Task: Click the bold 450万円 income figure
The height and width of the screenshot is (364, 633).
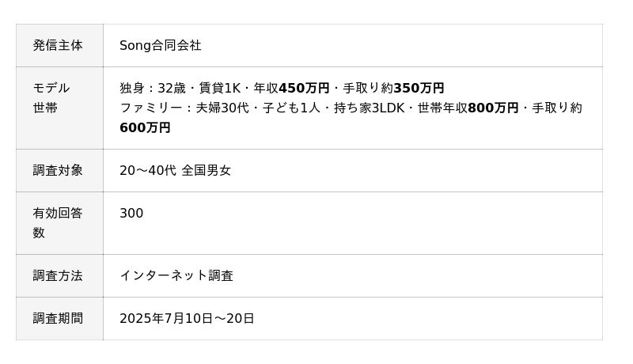Action: pyautogui.click(x=304, y=88)
